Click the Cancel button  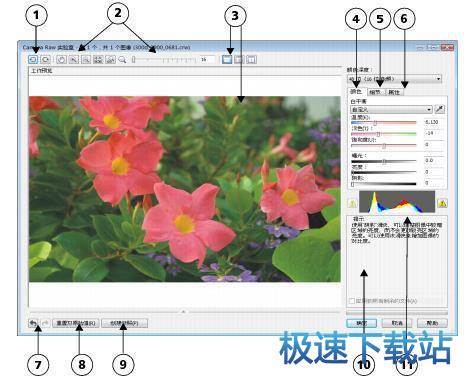pyautogui.click(x=397, y=323)
